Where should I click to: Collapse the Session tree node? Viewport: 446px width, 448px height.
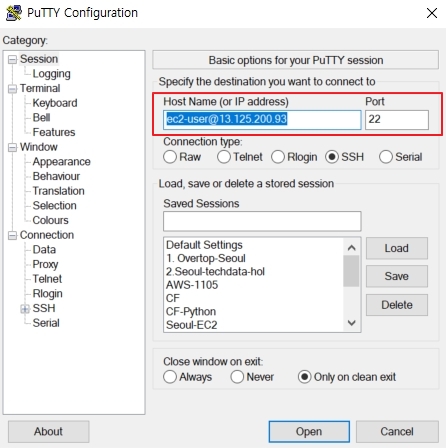point(12,59)
